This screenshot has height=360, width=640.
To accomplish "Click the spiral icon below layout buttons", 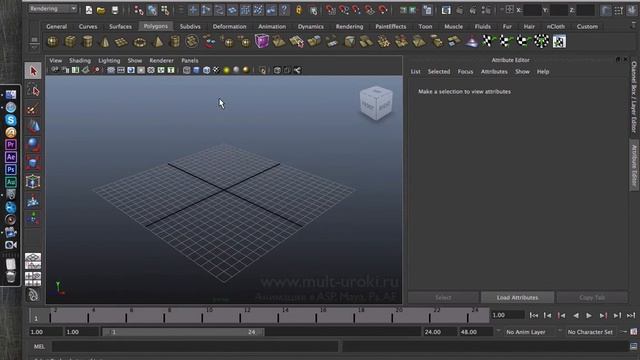I will (x=33, y=295).
